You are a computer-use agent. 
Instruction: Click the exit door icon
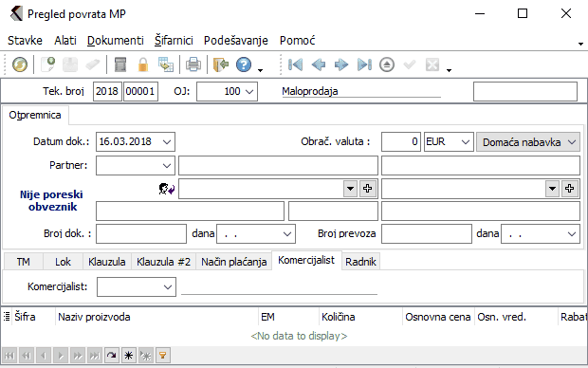tap(221, 64)
